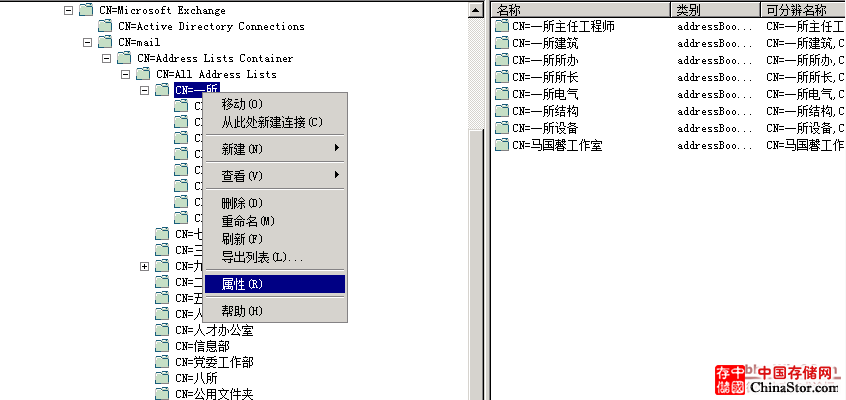Click folder icon of selected CN=一所 node
This screenshot has width=846, height=400.
[x=162, y=90]
